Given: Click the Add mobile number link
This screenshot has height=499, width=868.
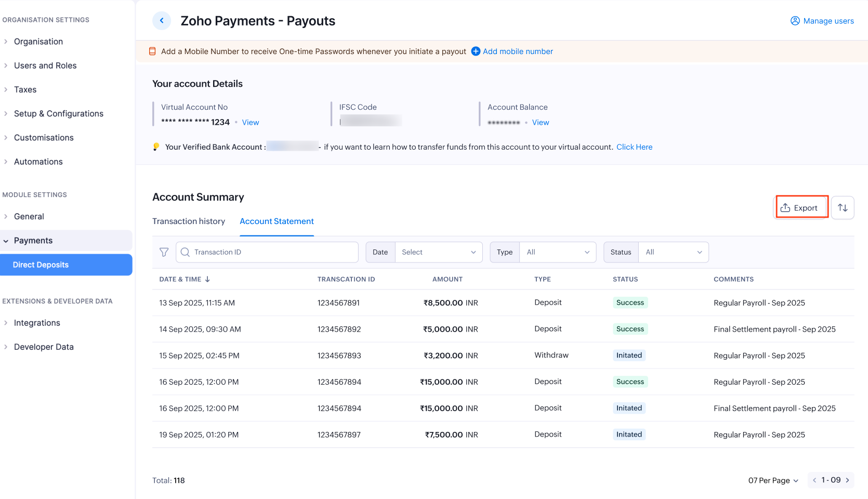Looking at the screenshot, I should point(518,51).
